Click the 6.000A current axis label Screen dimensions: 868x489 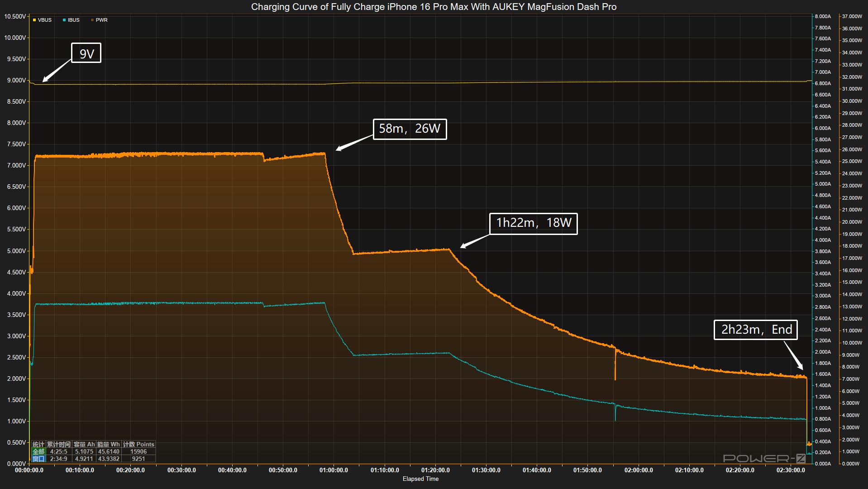tap(823, 128)
